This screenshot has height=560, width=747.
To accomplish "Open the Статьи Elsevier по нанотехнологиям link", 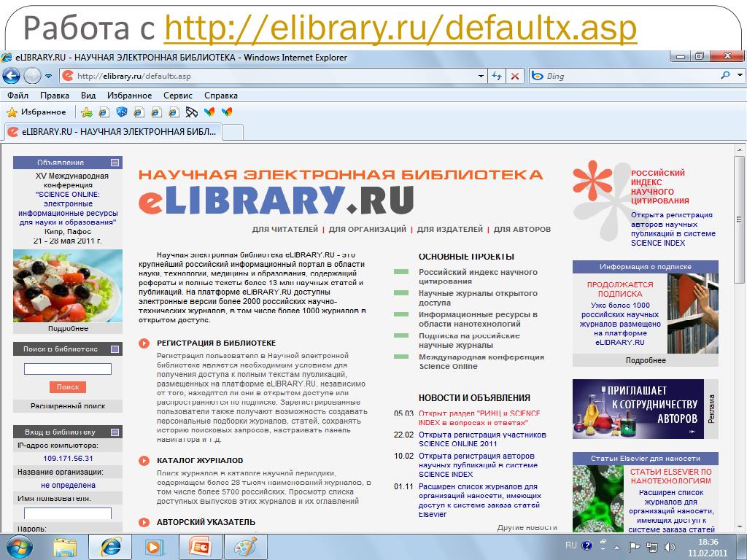I will [671, 476].
